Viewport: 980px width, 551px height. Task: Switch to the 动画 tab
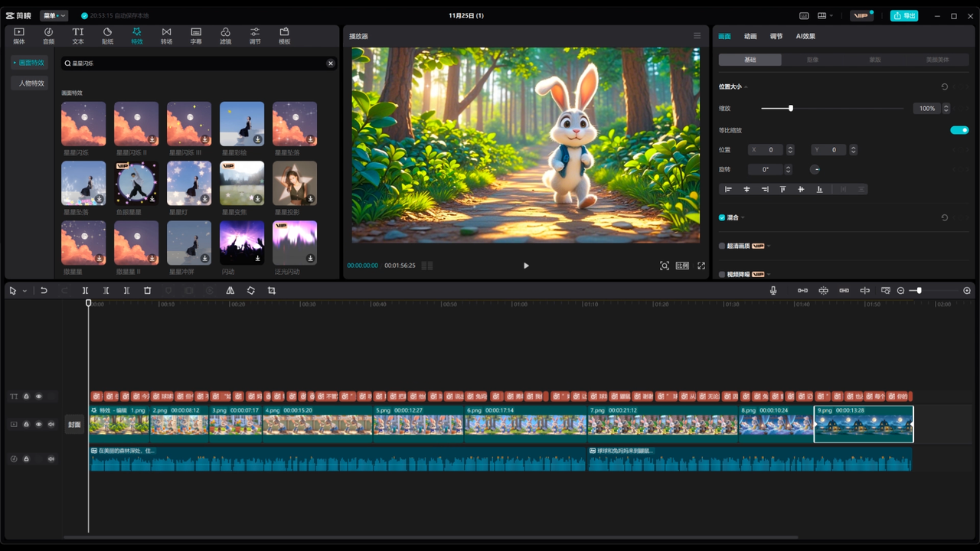point(750,36)
